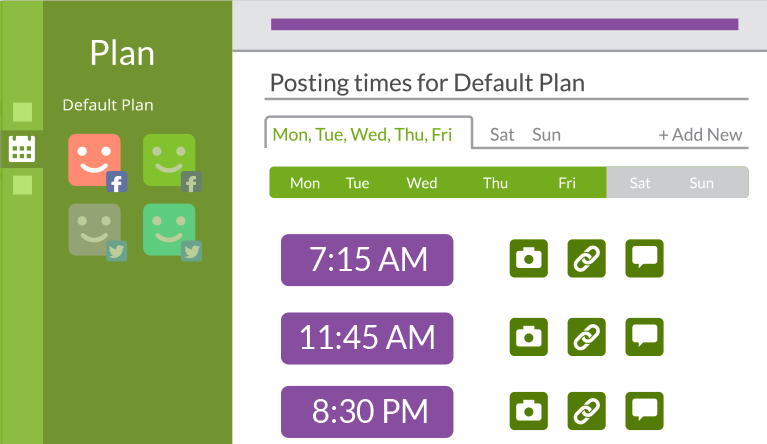The width and height of the screenshot is (767, 444).
Task: Choose the comment bubble icon beside 8:30 PM
Action: point(644,411)
